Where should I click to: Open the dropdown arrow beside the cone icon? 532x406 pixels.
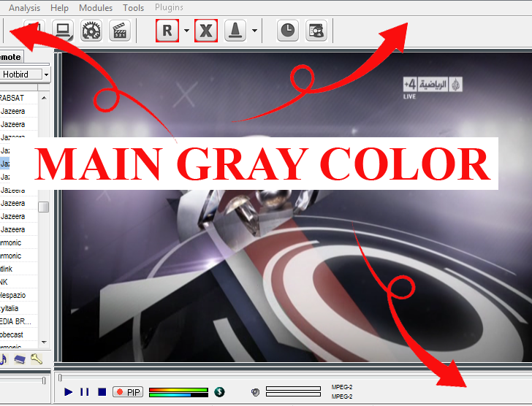click(x=254, y=31)
